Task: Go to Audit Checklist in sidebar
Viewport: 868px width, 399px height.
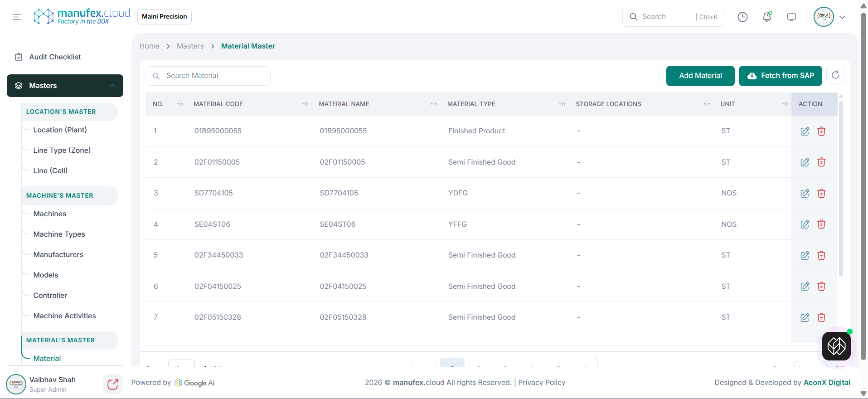Action: pyautogui.click(x=55, y=57)
